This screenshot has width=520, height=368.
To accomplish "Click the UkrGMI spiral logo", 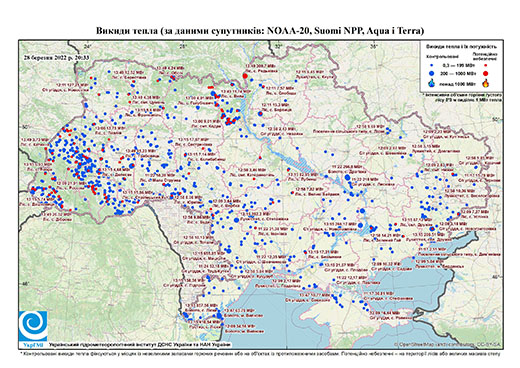I will coord(33,326).
